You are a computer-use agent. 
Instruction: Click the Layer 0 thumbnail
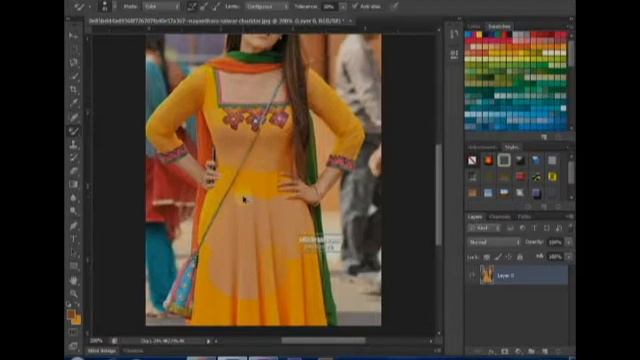487,275
